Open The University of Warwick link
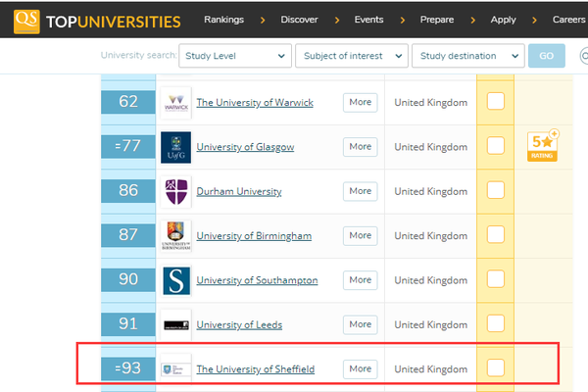 point(255,103)
